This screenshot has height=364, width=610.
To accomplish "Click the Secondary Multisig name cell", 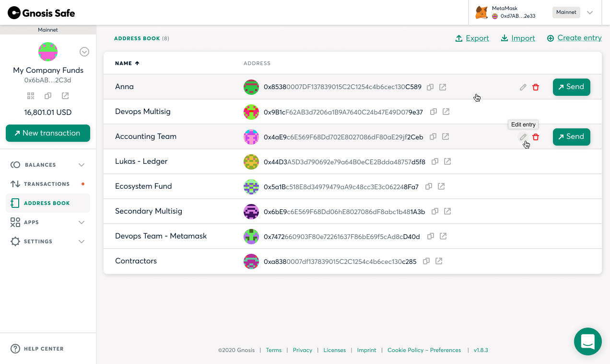I will click(x=149, y=211).
